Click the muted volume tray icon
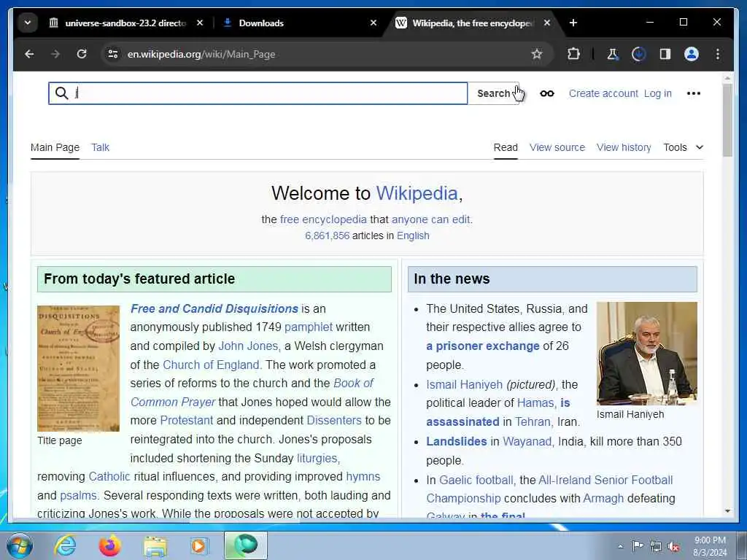This screenshot has width=747, height=560. pyautogui.click(x=673, y=547)
